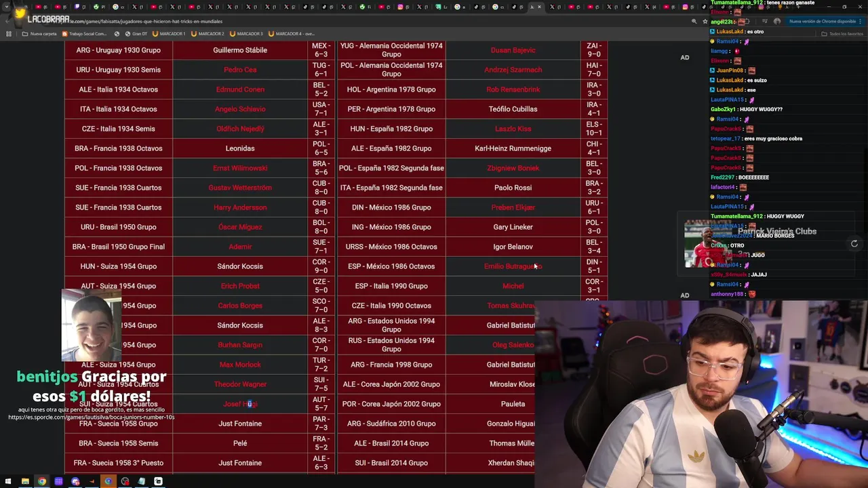Click the Gary Lineker answer
868x488 pixels.
point(513,227)
